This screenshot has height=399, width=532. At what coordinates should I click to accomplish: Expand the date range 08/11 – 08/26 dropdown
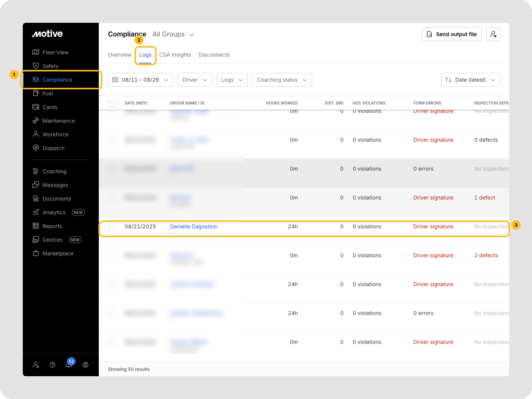pos(140,80)
